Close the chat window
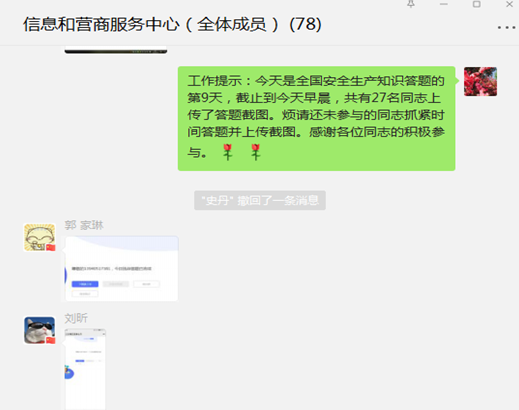519x410 pixels. pos(509,4)
